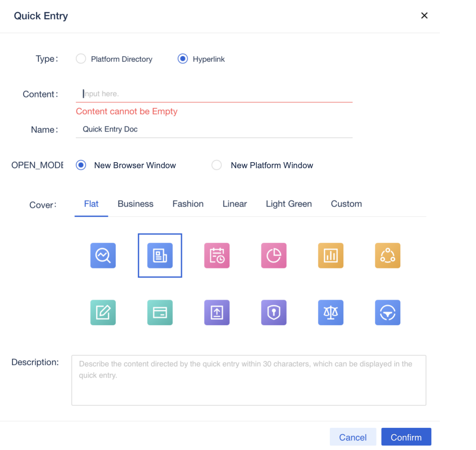The image size is (476, 450).
Task: Click the Cancel button
Action: 353,437
